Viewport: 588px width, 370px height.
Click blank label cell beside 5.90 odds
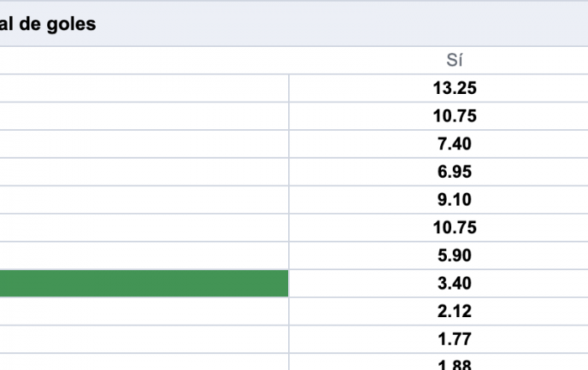(144, 255)
